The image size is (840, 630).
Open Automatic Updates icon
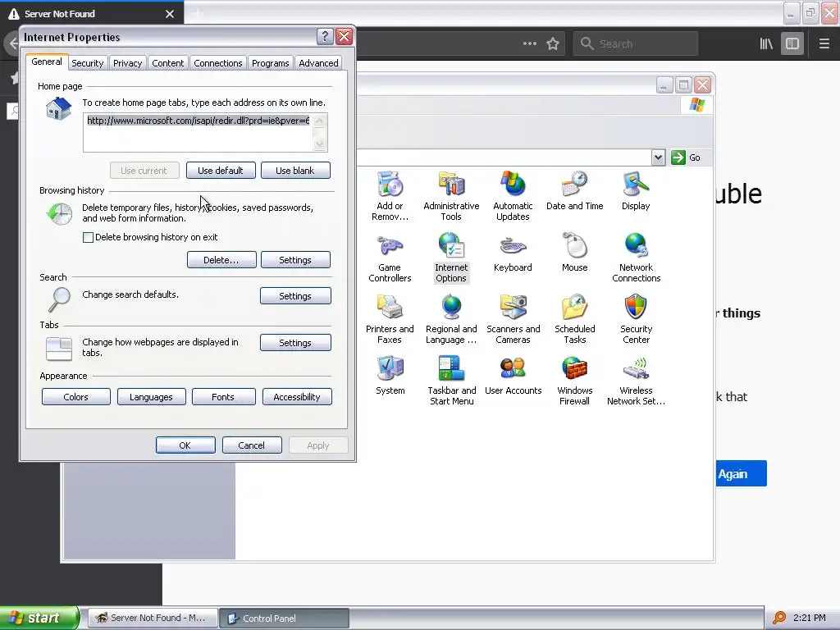[x=513, y=195]
